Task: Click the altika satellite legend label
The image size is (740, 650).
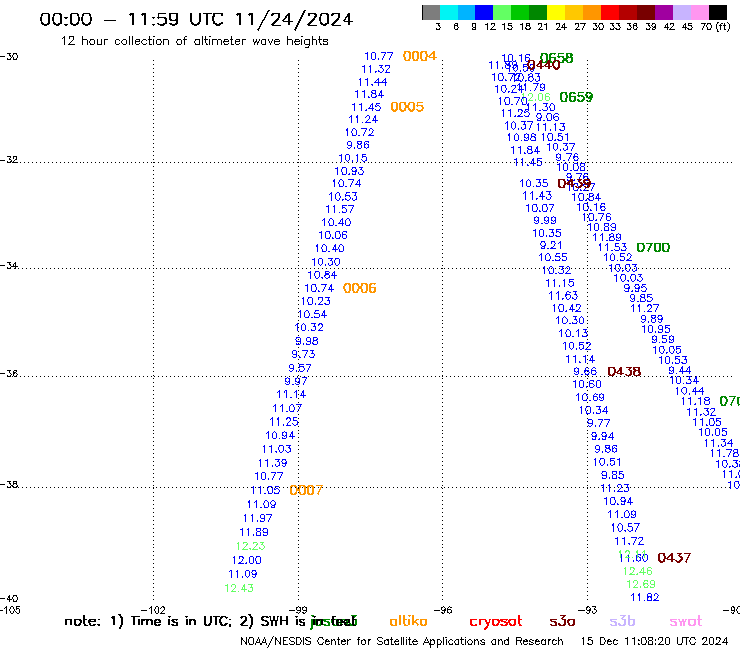Action: (x=408, y=621)
